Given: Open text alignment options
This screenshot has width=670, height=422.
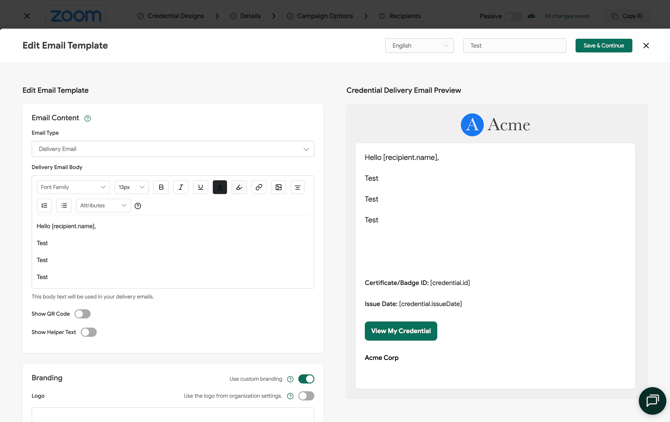Looking at the screenshot, I should click(298, 187).
